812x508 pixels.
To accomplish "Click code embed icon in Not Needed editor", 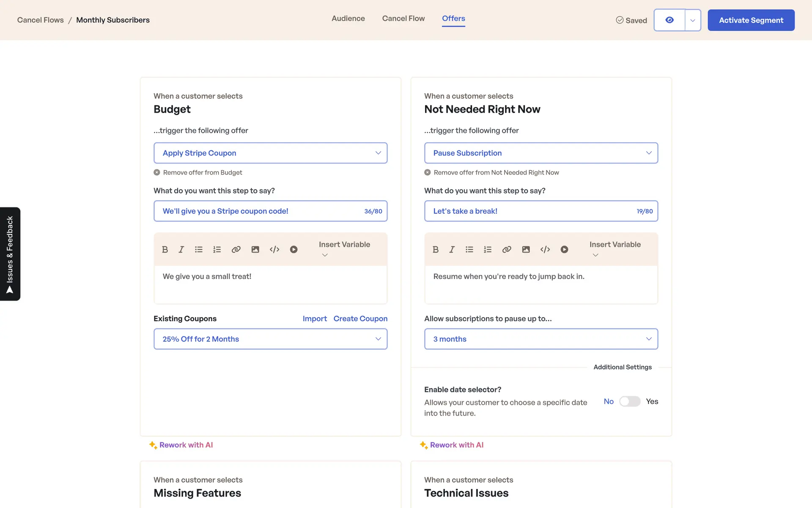I will pyautogui.click(x=545, y=249).
